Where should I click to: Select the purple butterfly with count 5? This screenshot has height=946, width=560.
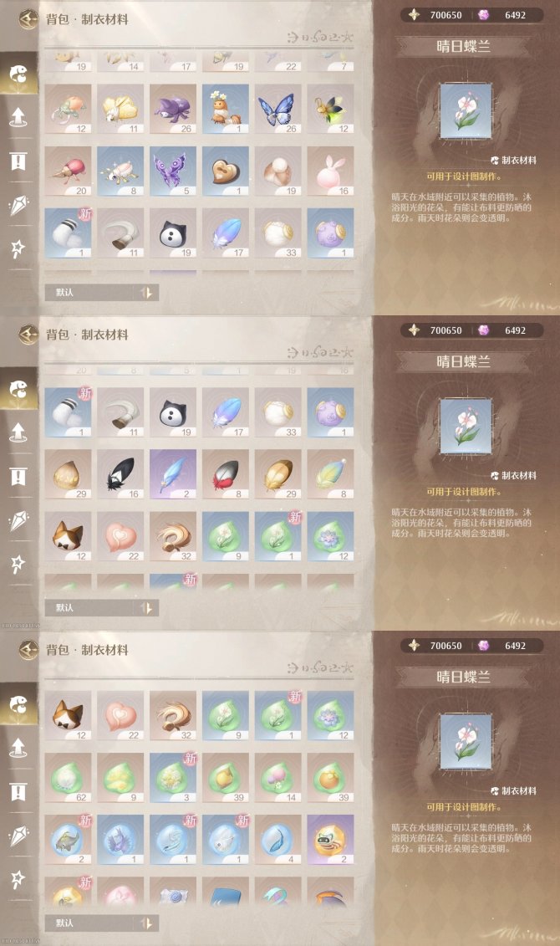pyautogui.click(x=172, y=171)
